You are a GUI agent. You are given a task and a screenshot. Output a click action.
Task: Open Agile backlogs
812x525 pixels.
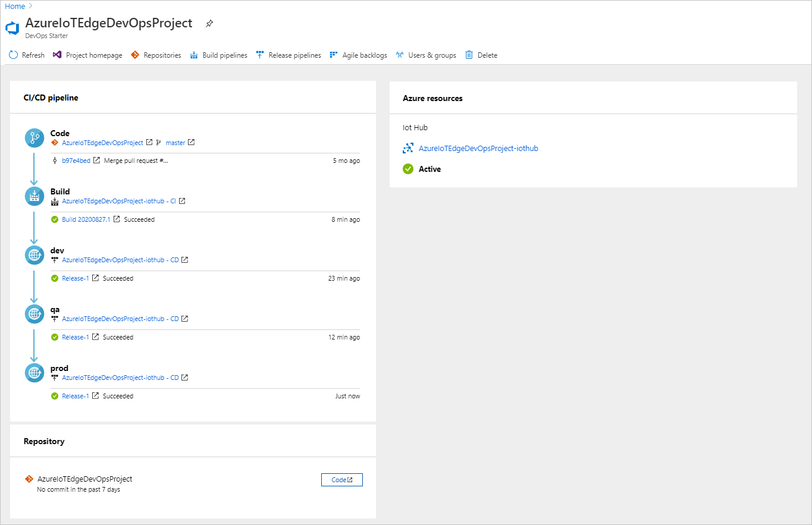tap(358, 55)
